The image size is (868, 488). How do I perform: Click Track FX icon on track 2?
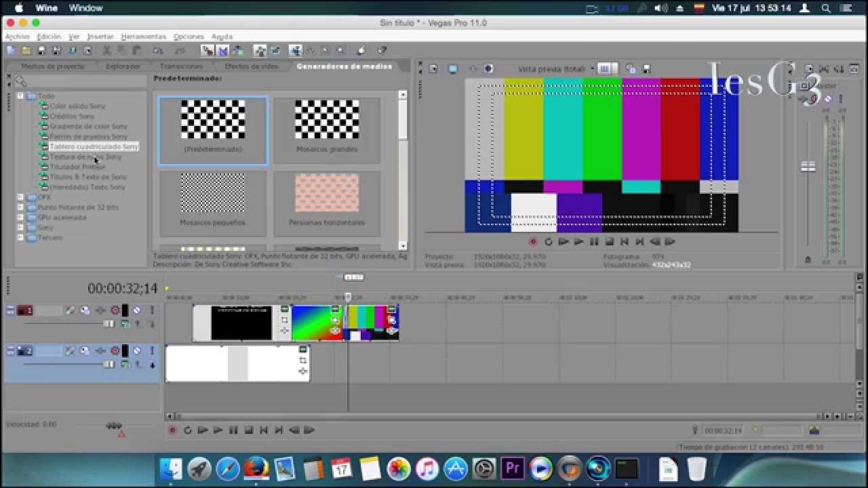[100, 350]
